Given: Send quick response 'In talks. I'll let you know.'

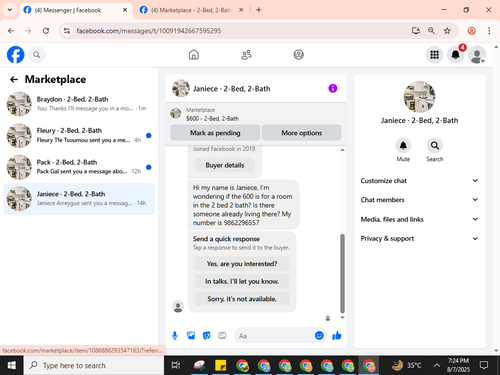Looking at the screenshot, I should (242, 281).
